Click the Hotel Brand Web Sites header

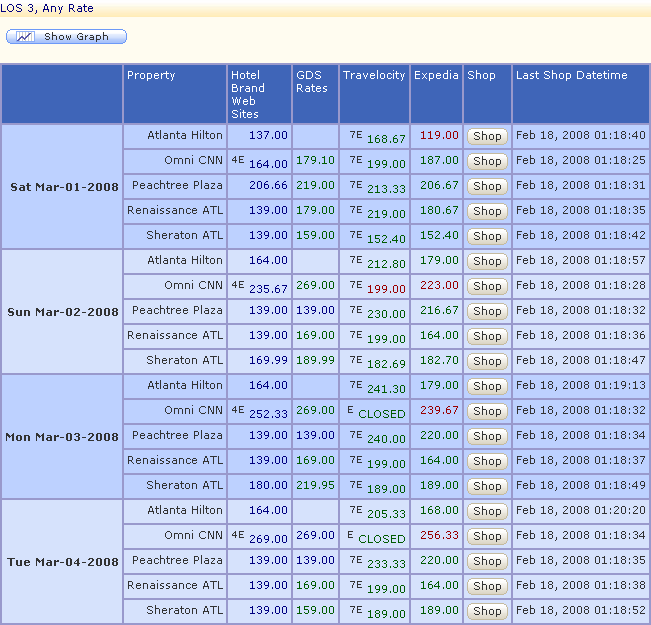tap(248, 94)
